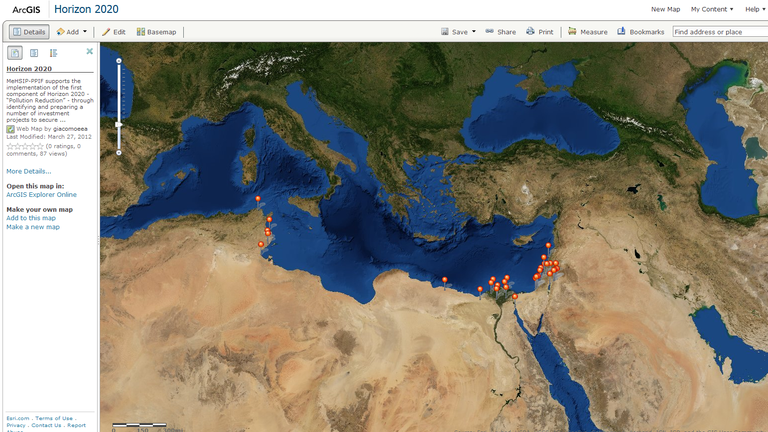Click the map pin in northern Tunisia
Viewport: 768px width, 432px height.
[258, 200]
